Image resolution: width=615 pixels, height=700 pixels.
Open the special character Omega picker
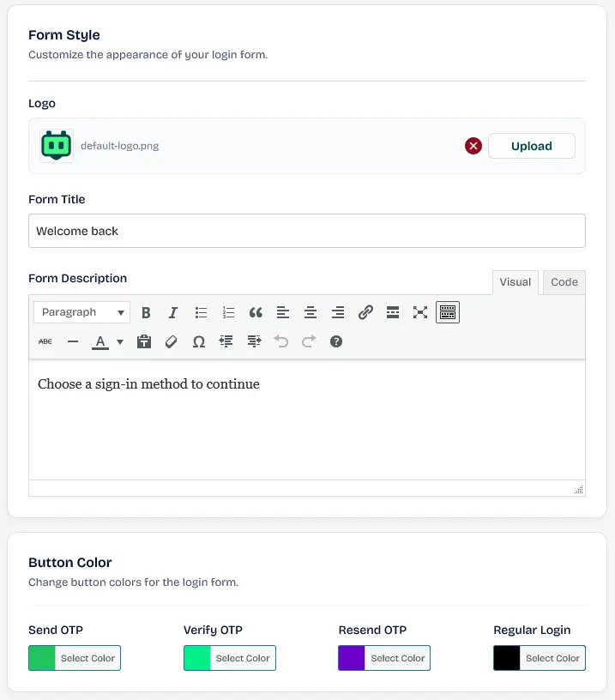pos(199,342)
